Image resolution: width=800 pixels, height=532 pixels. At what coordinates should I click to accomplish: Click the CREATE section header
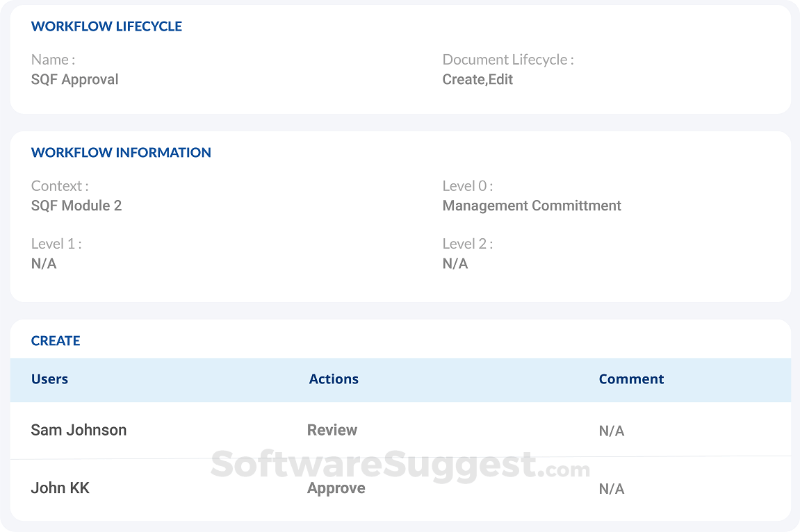pos(55,340)
